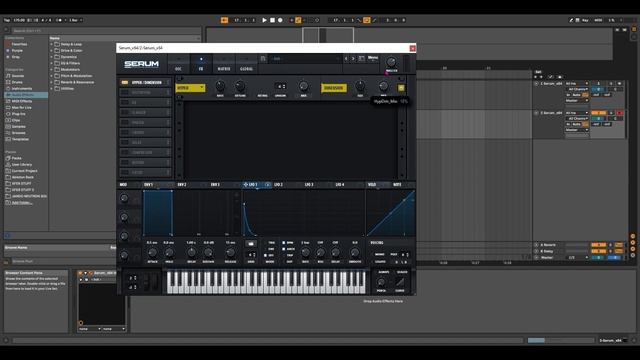The height and width of the screenshot is (360, 640).
Task: Expand the Delay & Loop folder in browser
Action: tap(52, 44)
